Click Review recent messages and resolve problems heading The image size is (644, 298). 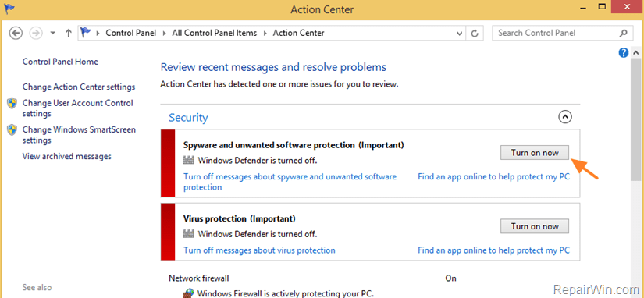(273, 67)
